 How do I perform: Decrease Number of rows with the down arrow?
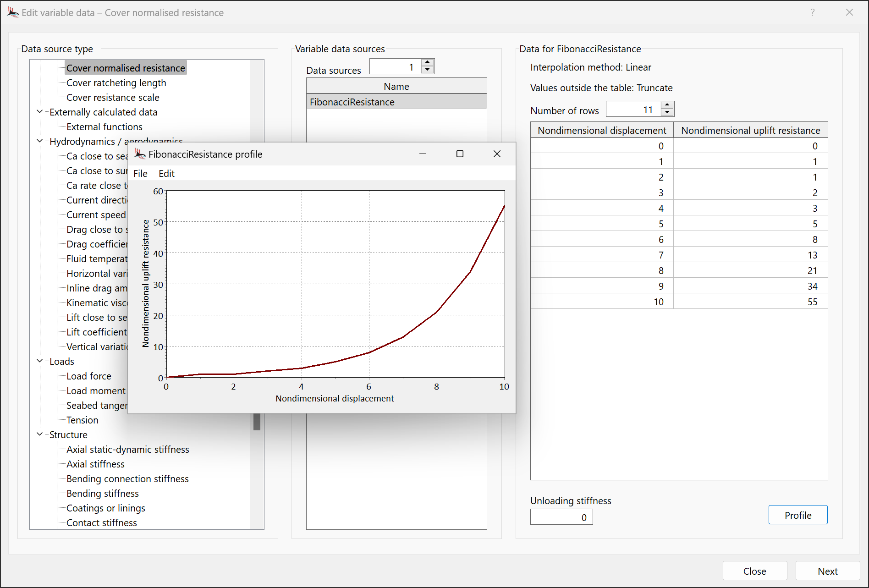(667, 112)
